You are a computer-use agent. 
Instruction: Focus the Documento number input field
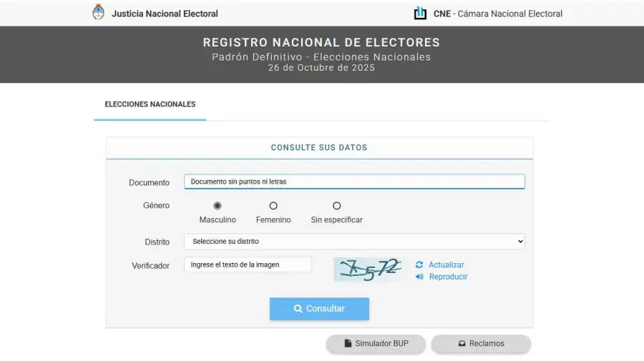[x=354, y=182]
